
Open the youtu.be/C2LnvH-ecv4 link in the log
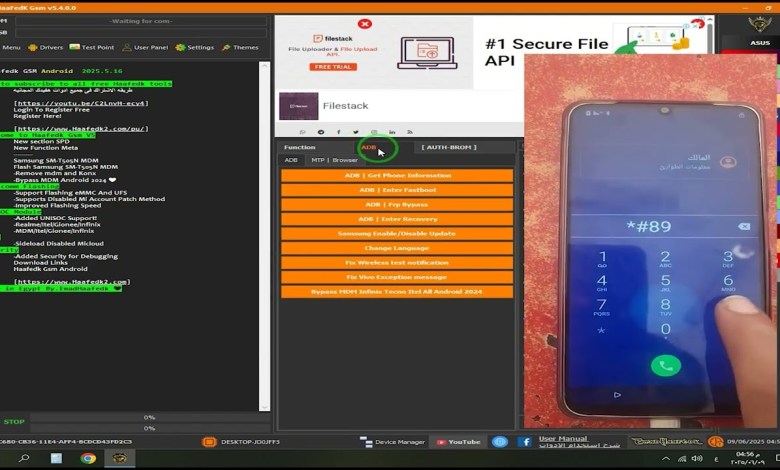(x=81, y=103)
